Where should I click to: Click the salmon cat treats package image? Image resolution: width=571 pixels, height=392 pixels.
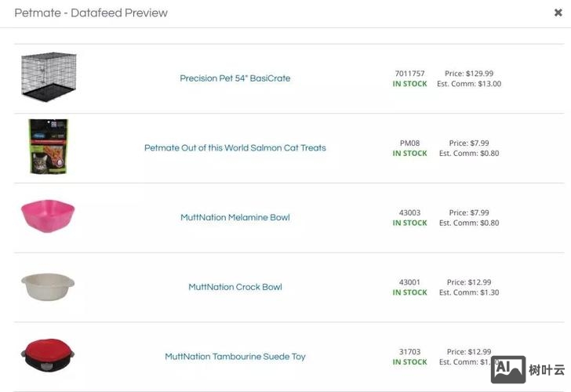[48, 147]
